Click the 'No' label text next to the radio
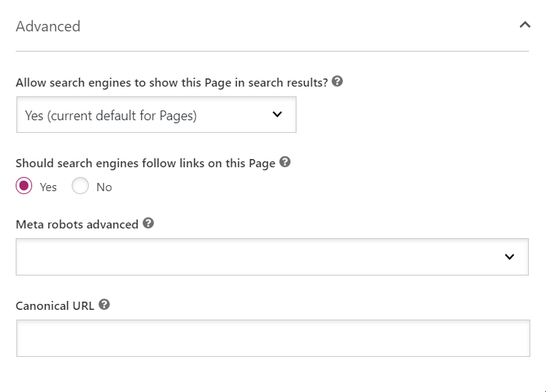Image resolution: width=546 pixels, height=392 pixels. (104, 187)
